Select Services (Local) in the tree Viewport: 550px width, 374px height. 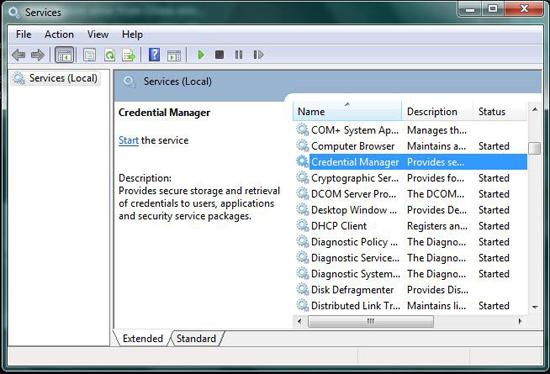tap(63, 78)
